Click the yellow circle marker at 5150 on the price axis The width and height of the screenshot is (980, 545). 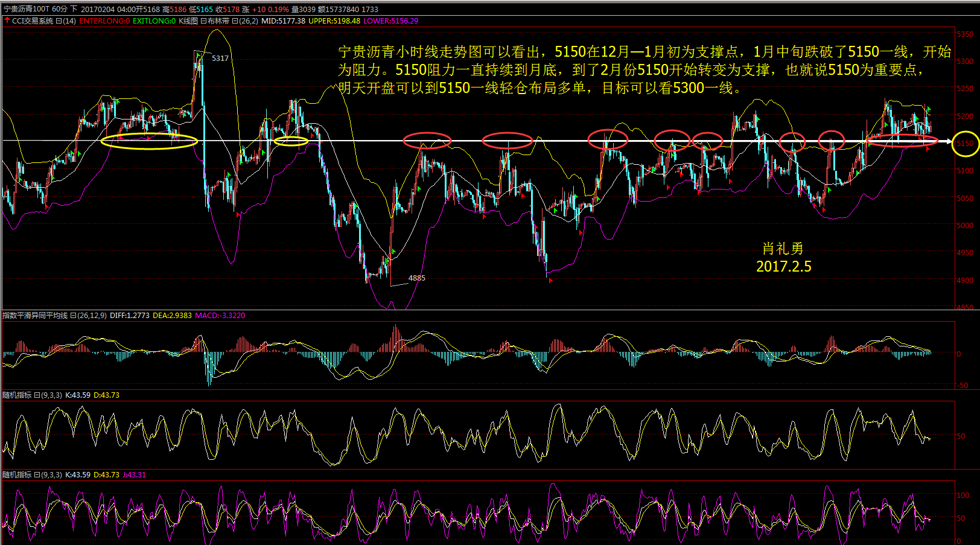point(965,143)
